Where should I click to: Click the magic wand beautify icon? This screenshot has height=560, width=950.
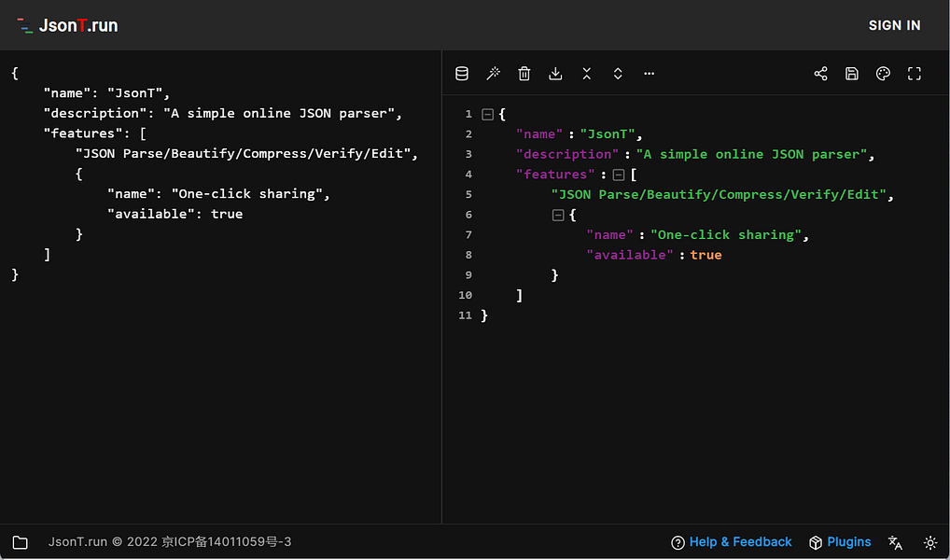pyautogui.click(x=493, y=74)
